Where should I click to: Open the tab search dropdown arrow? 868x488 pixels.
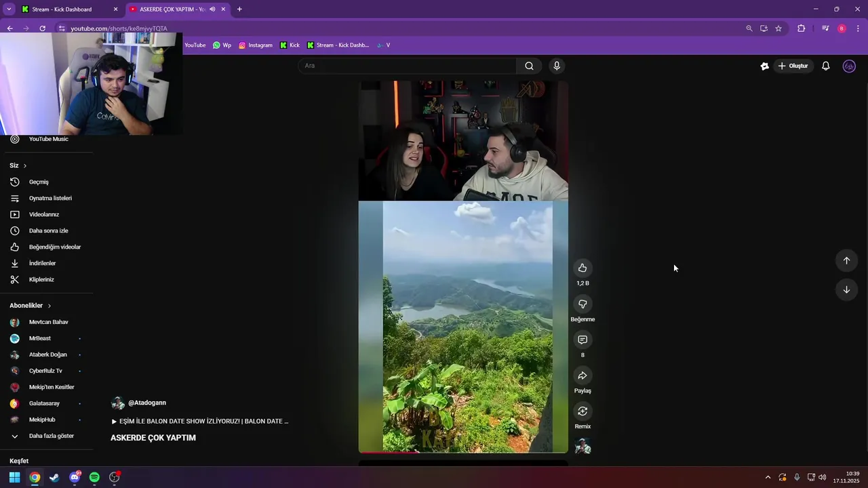point(9,9)
